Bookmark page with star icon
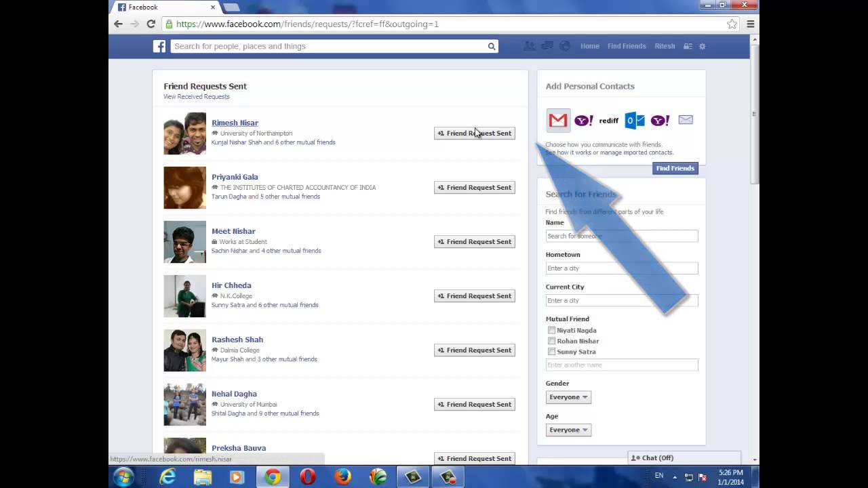Screen dimensions: 868x488 click(732, 24)
